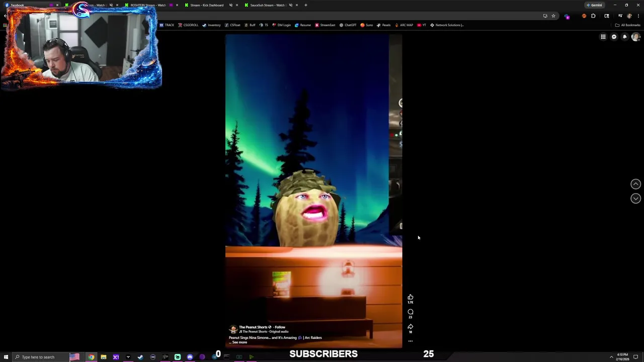Open the Facebook Messenger icon
Viewport: 644px width, 362px height.
tap(614, 37)
